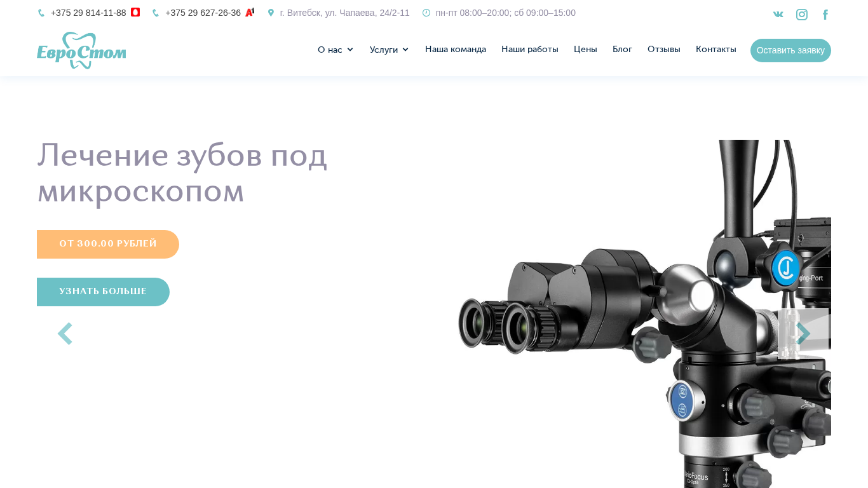This screenshot has width=868, height=488.
Task: Click the A1 operator icon
Action: (250, 12)
